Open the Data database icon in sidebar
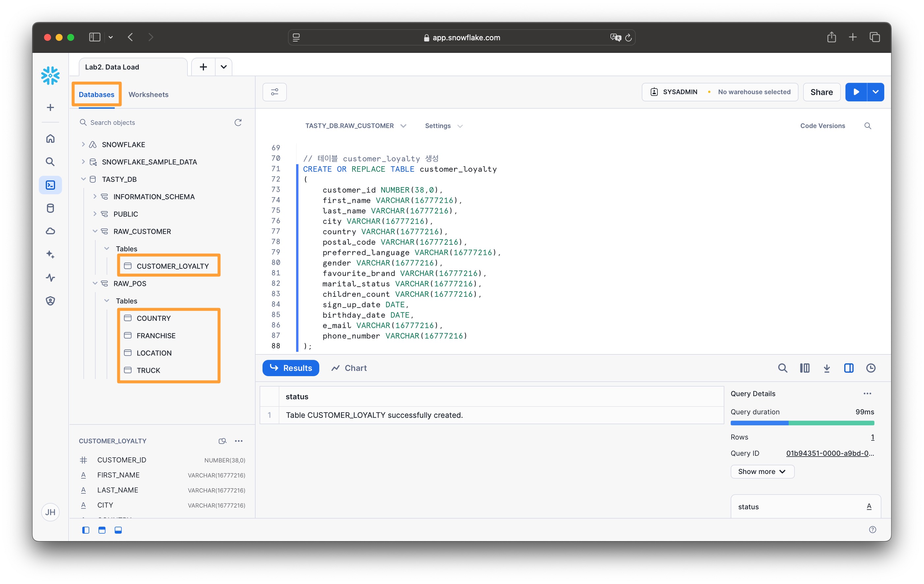The image size is (924, 584). click(x=50, y=209)
